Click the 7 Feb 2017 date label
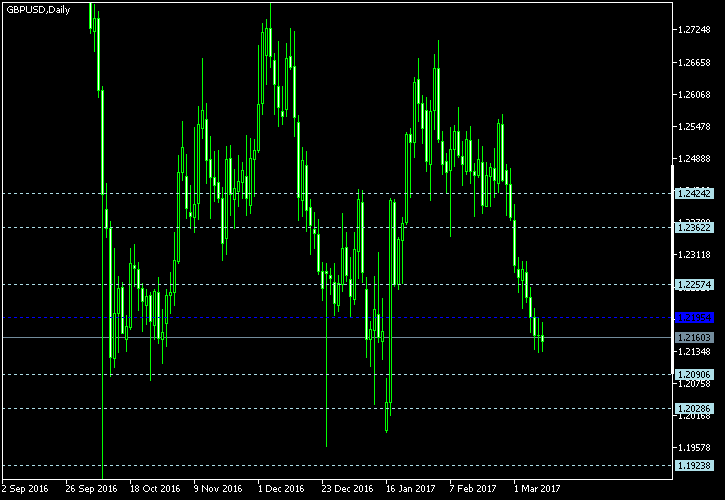The width and height of the screenshot is (725, 500). [473, 488]
